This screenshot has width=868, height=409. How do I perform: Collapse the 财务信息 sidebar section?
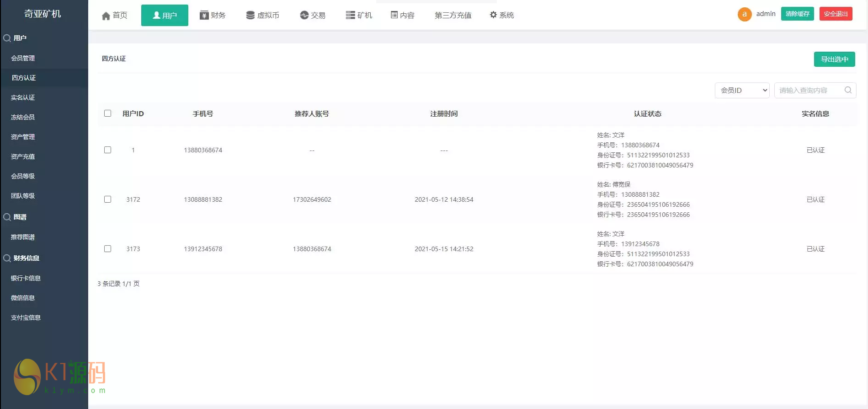tap(26, 258)
